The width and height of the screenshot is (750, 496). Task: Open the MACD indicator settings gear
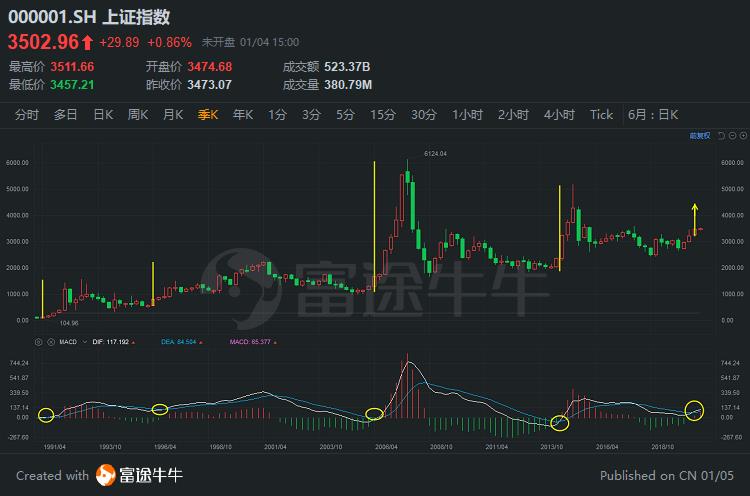pos(39,342)
